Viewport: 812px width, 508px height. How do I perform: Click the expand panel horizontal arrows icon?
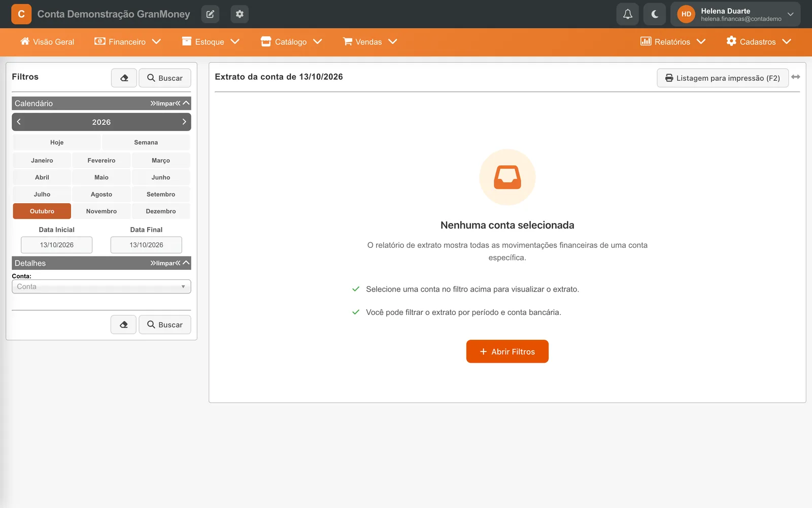(796, 77)
